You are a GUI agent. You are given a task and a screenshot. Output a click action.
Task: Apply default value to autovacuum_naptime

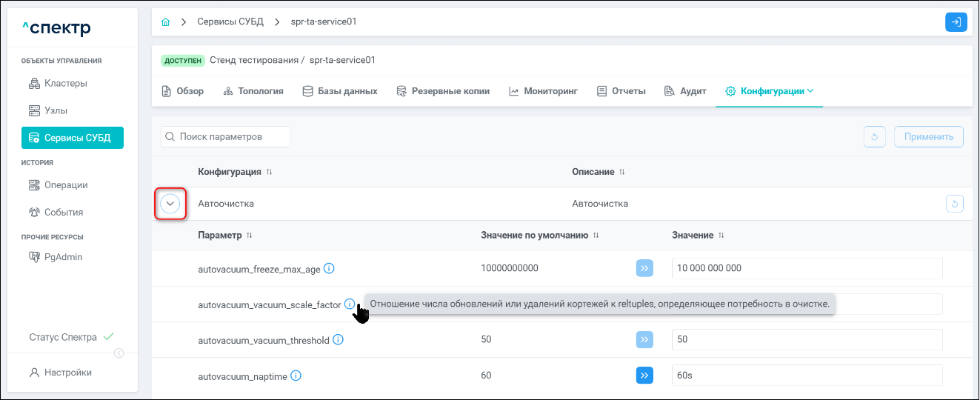(644, 376)
